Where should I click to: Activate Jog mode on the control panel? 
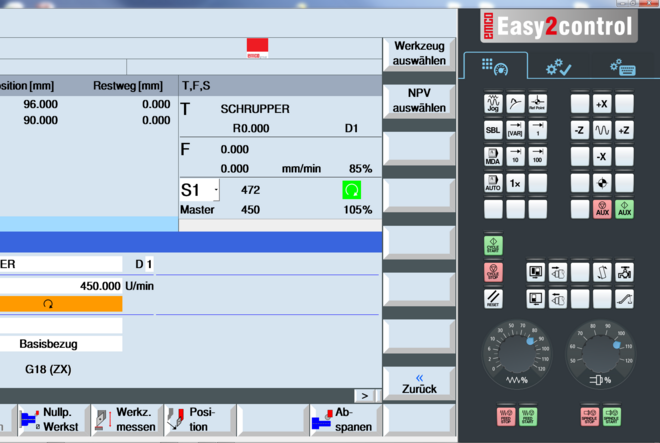click(x=493, y=103)
